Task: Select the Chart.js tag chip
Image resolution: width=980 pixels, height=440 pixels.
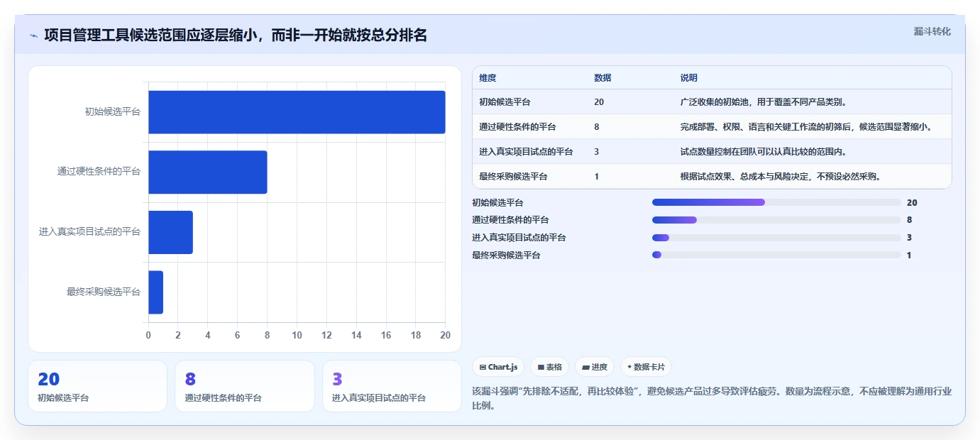Action: (498, 367)
